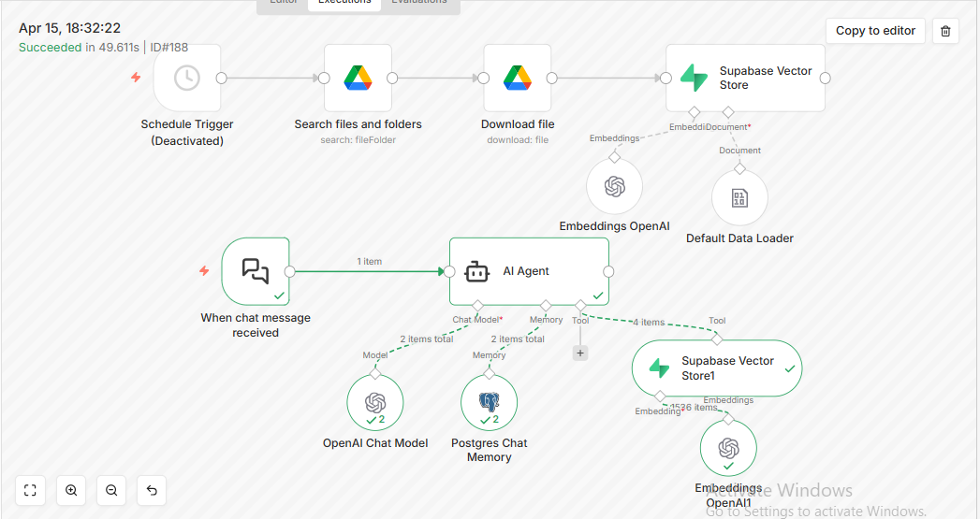This screenshot has width=980, height=519.
Task: Click the Download file output handle
Action: tap(552, 78)
